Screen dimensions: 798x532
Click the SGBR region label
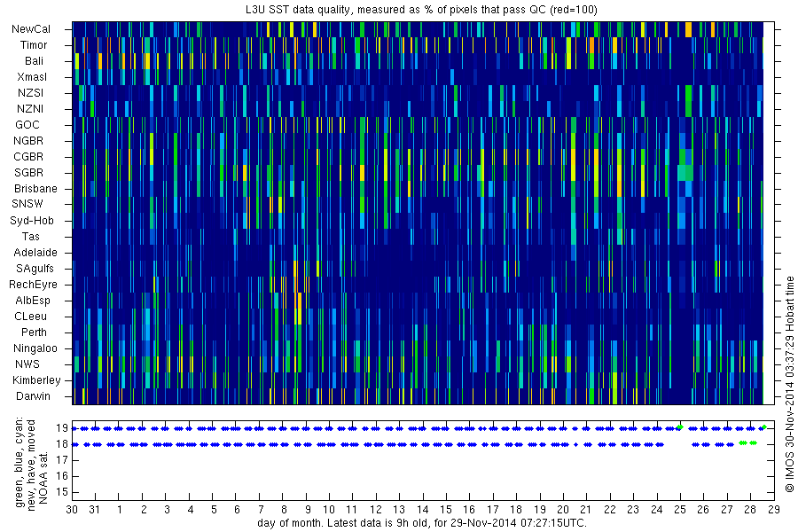coord(29,173)
